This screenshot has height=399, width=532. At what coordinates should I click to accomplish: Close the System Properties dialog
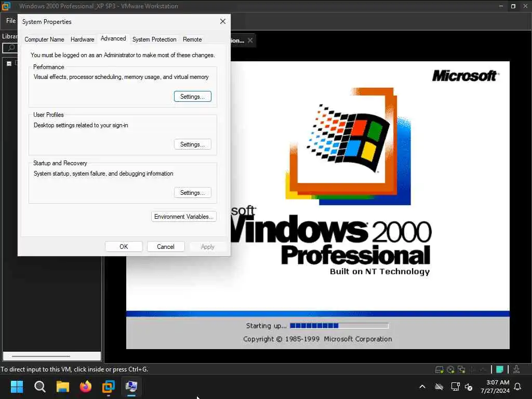223,21
